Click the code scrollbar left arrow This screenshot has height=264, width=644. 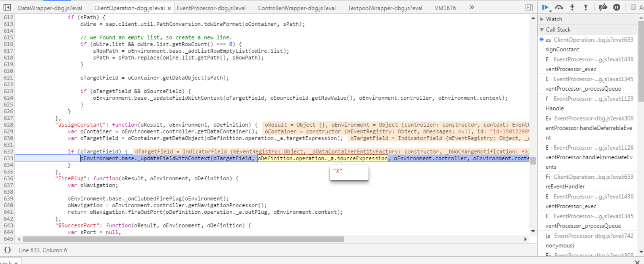pos(19,239)
